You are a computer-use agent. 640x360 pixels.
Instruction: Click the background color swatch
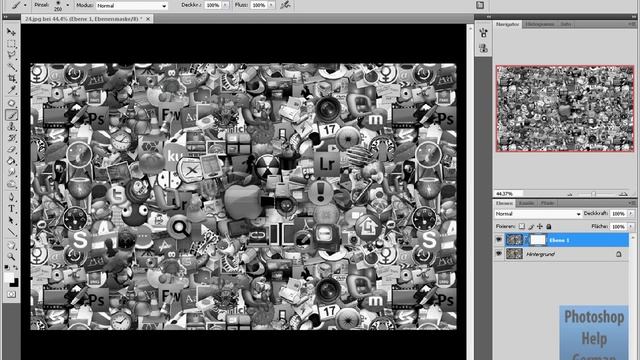click(16, 283)
